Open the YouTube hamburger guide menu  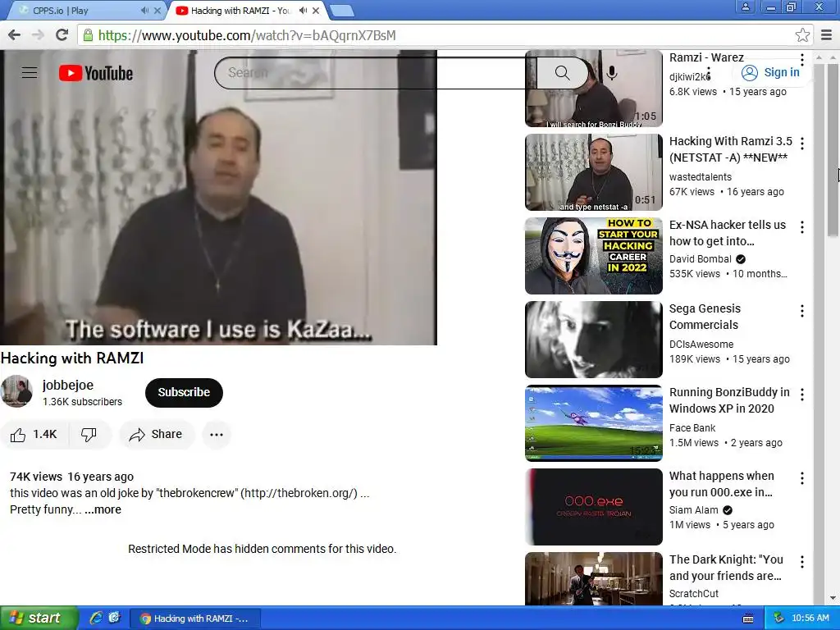[30, 73]
